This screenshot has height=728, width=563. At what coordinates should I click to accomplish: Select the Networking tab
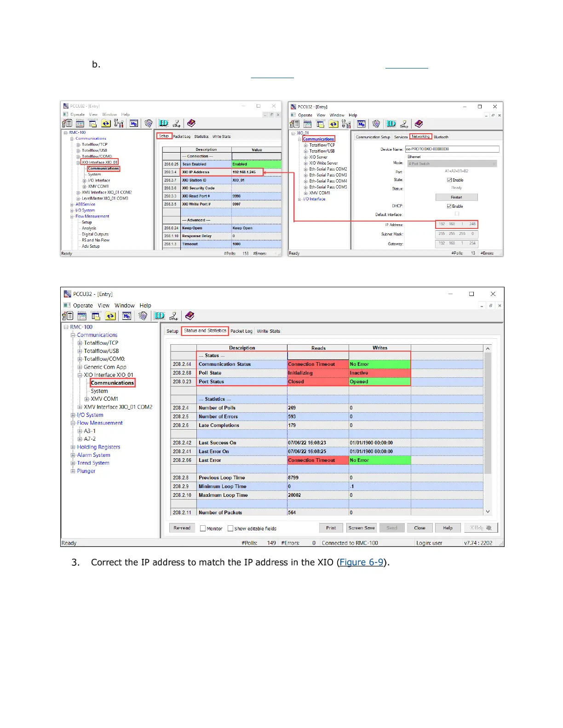click(421, 136)
